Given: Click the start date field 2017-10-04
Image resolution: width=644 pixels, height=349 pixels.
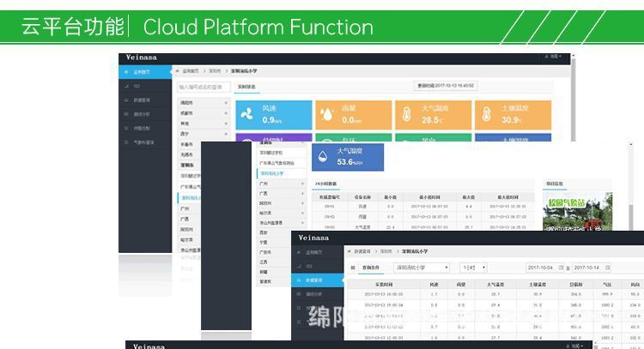Looking at the screenshot, I should (545, 268).
